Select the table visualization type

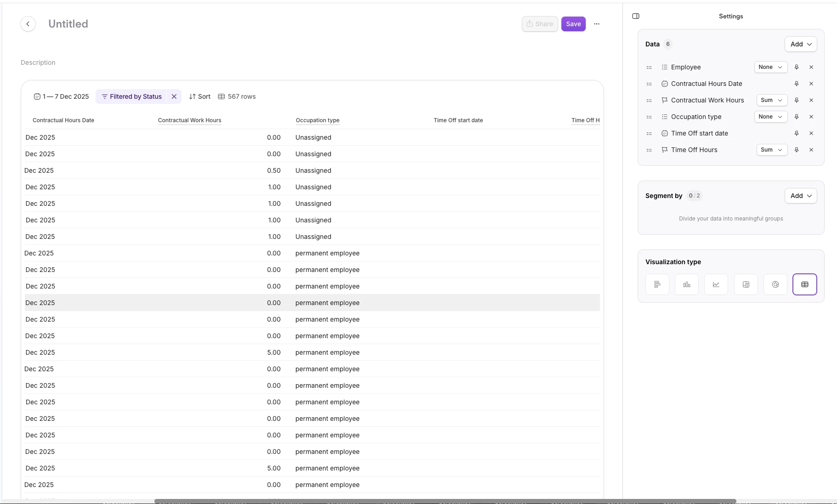point(805,284)
